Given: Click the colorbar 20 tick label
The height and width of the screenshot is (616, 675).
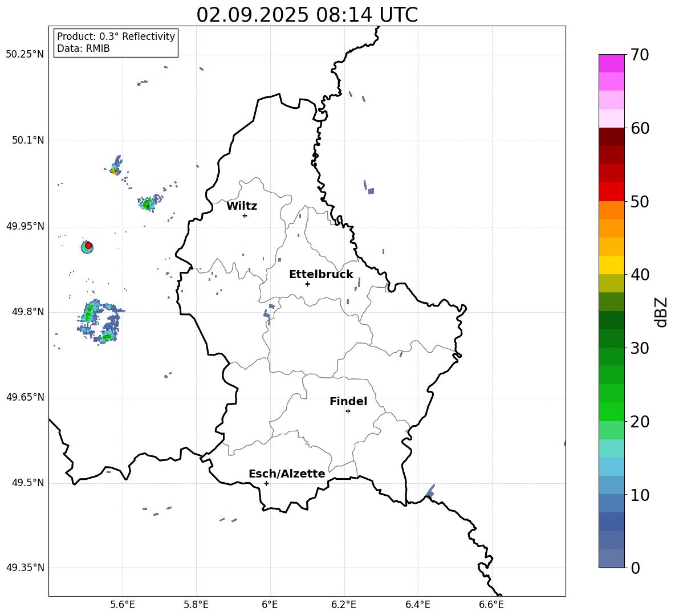Looking at the screenshot, I should point(640,422).
